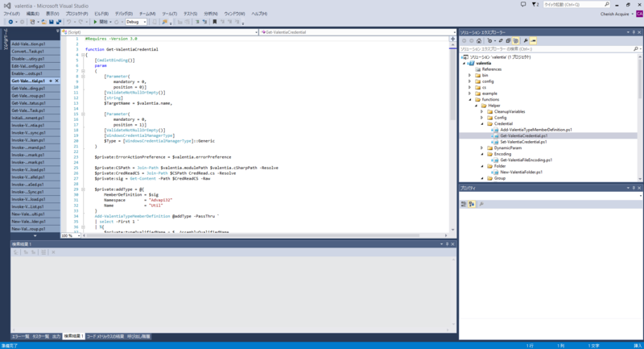This screenshot has width=644, height=349.
Task: Expand the example folder
Action: (x=470, y=93)
